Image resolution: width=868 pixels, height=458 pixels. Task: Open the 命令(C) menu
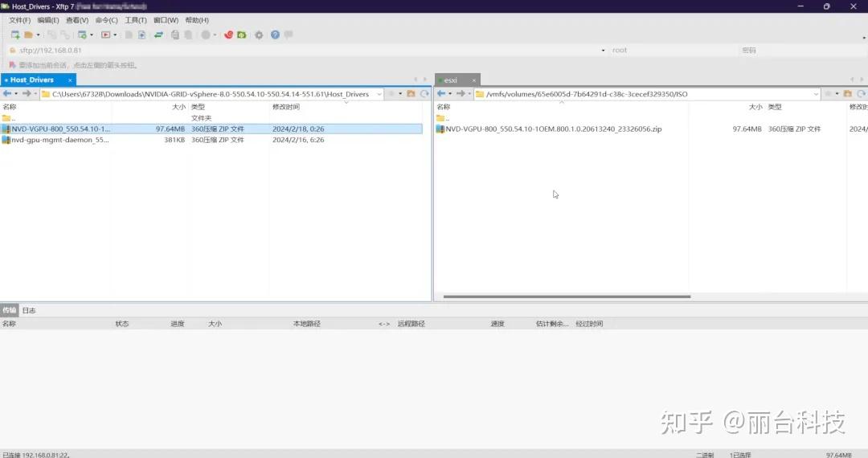(x=106, y=20)
